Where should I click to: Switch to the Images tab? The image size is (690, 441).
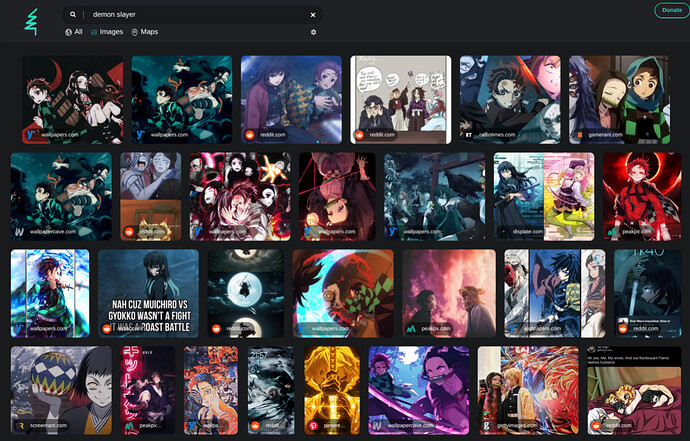point(107,32)
